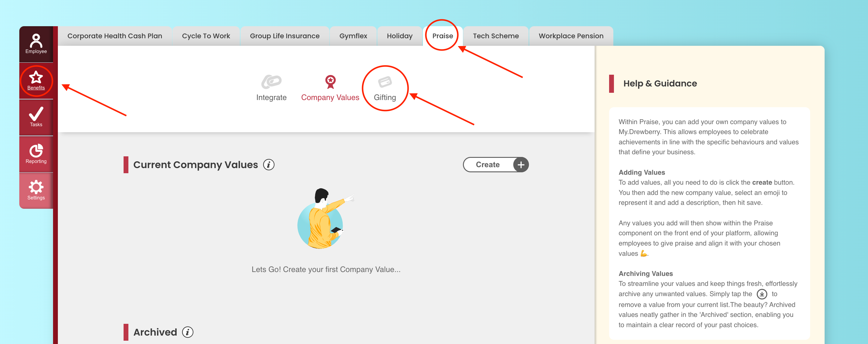The height and width of the screenshot is (344, 868).
Task: Open the Workplace Pension tab
Action: pos(571,36)
